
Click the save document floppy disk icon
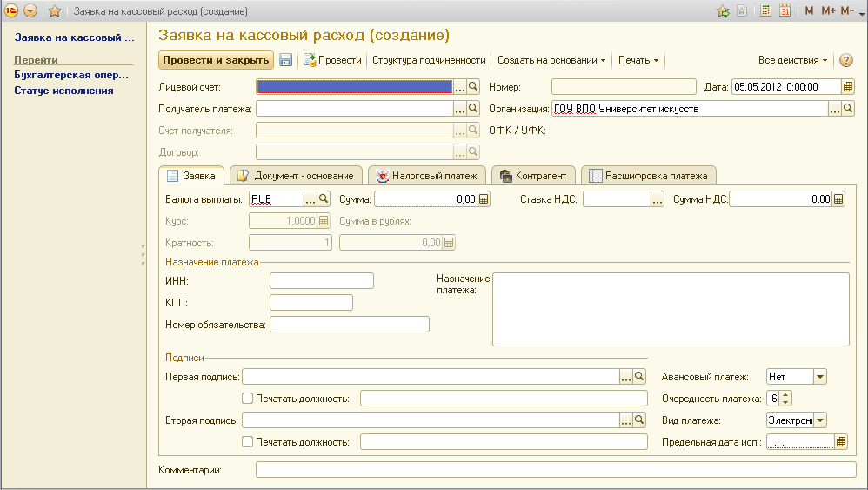click(286, 60)
